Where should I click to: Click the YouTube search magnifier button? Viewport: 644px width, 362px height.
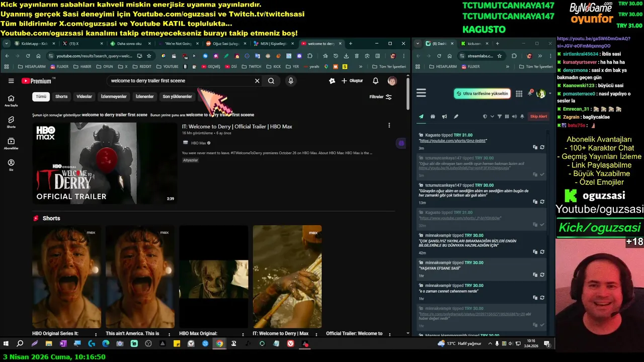point(271,81)
